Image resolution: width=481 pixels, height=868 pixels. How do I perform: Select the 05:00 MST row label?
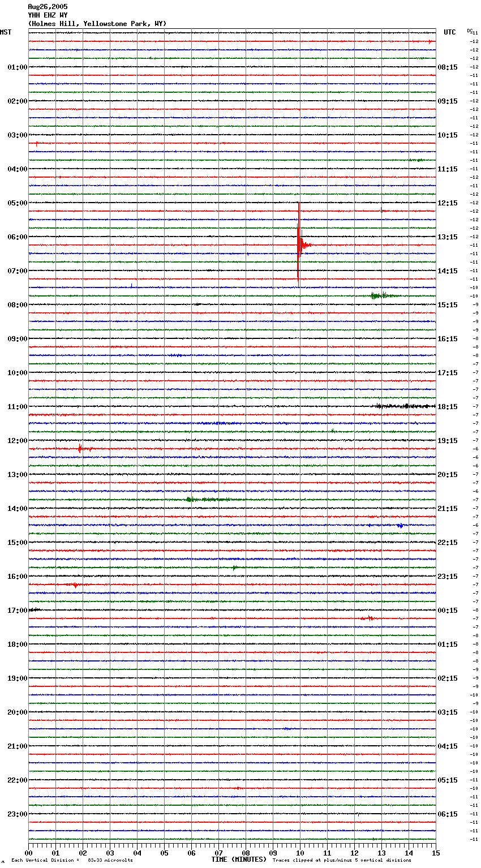click(x=18, y=203)
